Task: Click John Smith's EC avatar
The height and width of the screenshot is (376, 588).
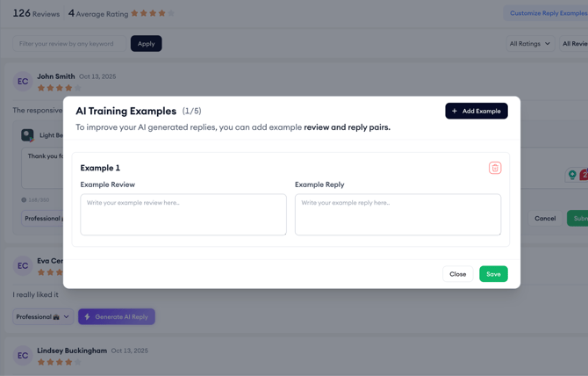Action: click(23, 82)
